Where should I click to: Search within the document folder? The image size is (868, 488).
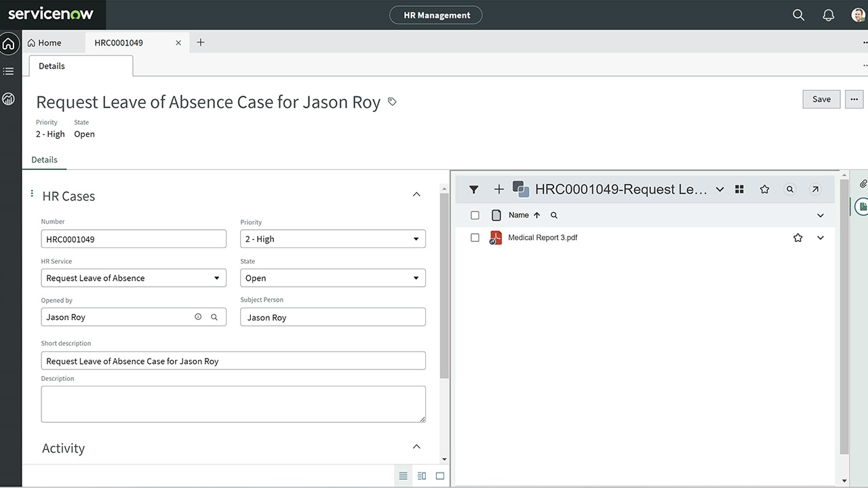(790, 189)
